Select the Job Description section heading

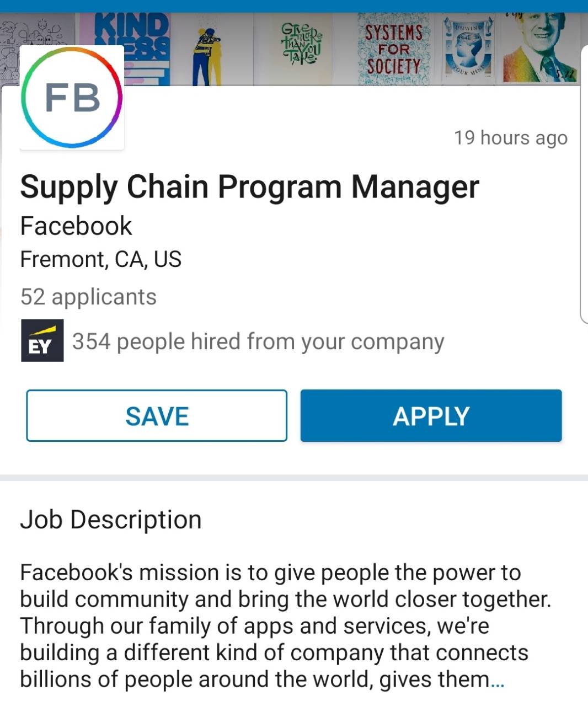coord(111,520)
